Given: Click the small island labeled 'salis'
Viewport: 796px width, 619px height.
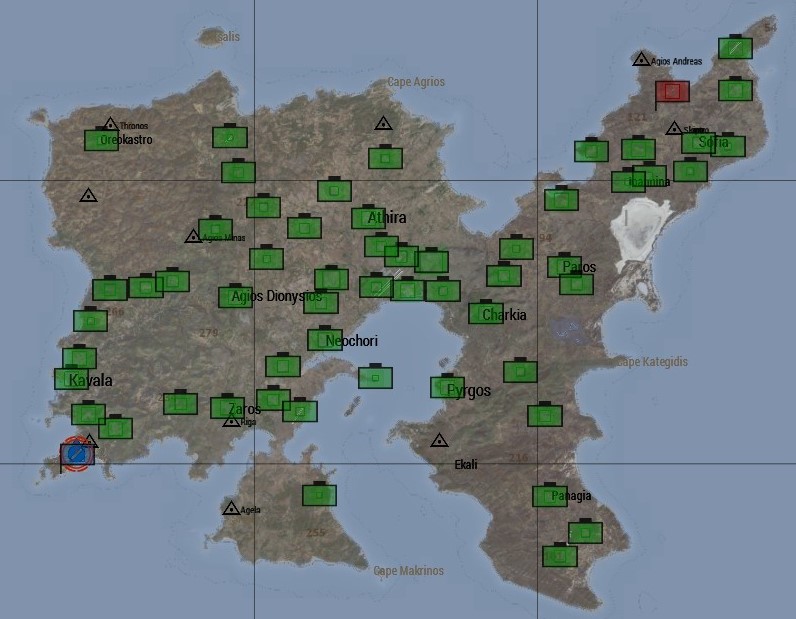Looking at the screenshot, I should click(x=213, y=37).
